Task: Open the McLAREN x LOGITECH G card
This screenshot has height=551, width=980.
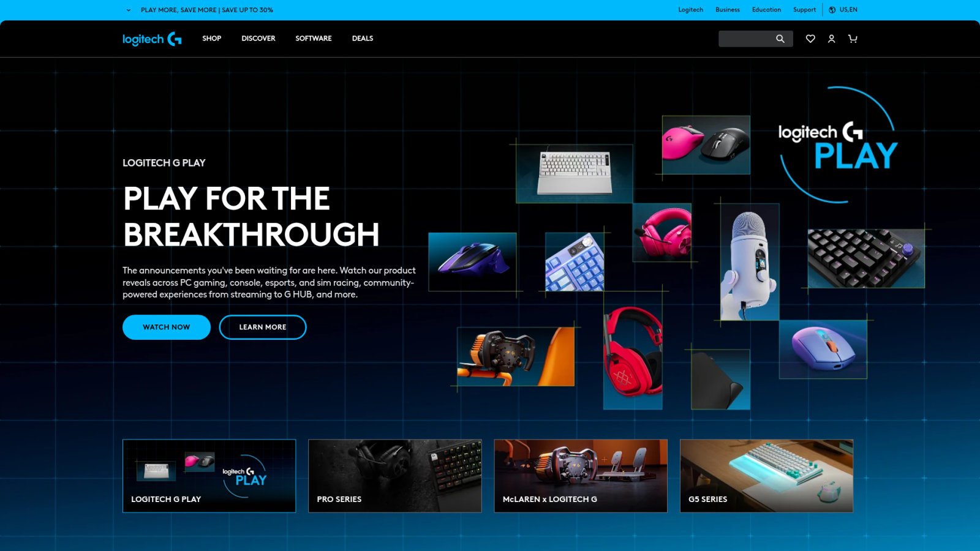Action: pyautogui.click(x=581, y=476)
